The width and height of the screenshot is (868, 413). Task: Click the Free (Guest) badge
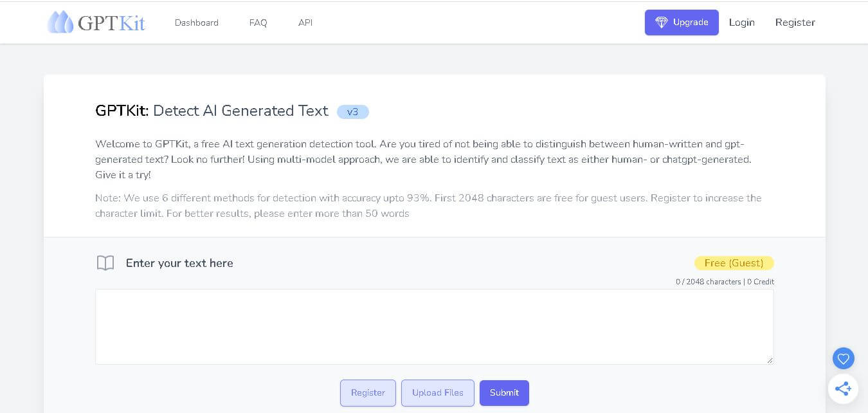[x=734, y=263]
